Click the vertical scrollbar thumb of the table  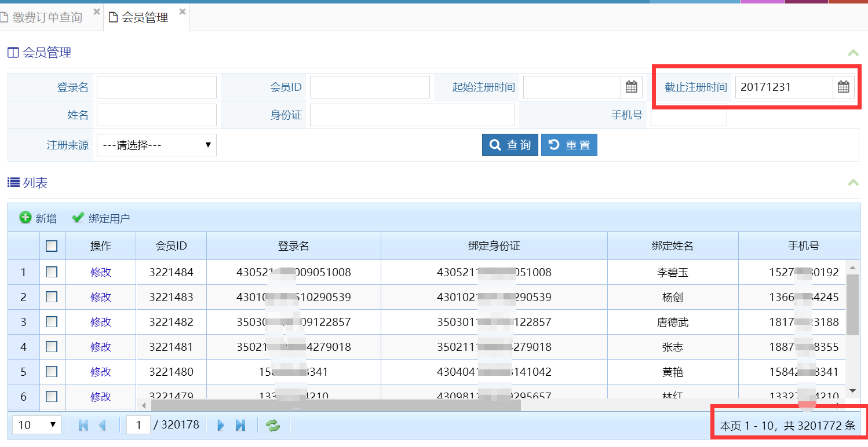point(852,305)
